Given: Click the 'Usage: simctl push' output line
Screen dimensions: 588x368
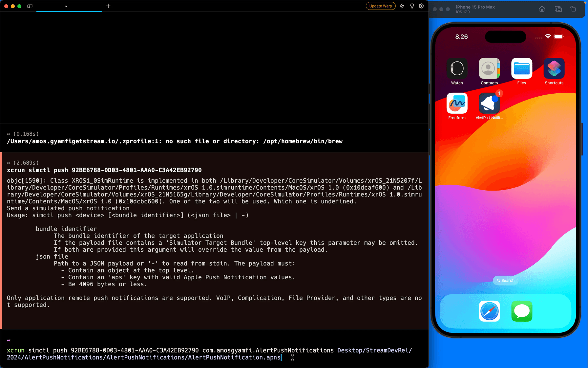Looking at the screenshot, I should coord(128,215).
